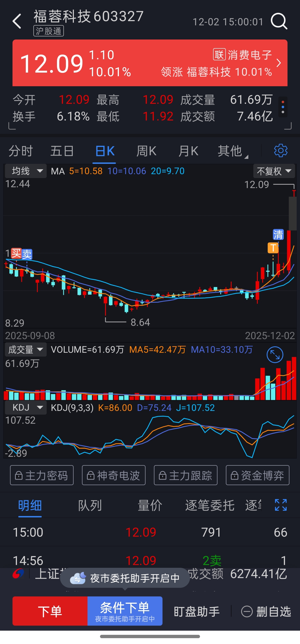Switch to 周K chart tab

click(146, 151)
